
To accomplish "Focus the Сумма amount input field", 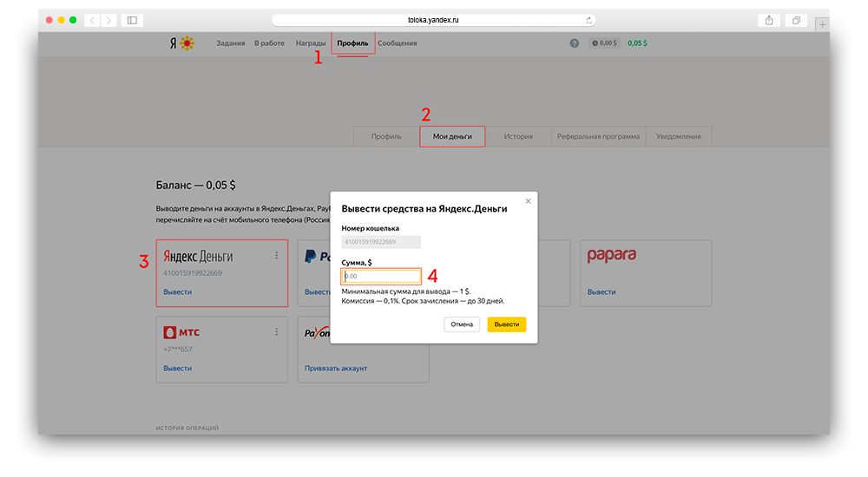I will 381,276.
